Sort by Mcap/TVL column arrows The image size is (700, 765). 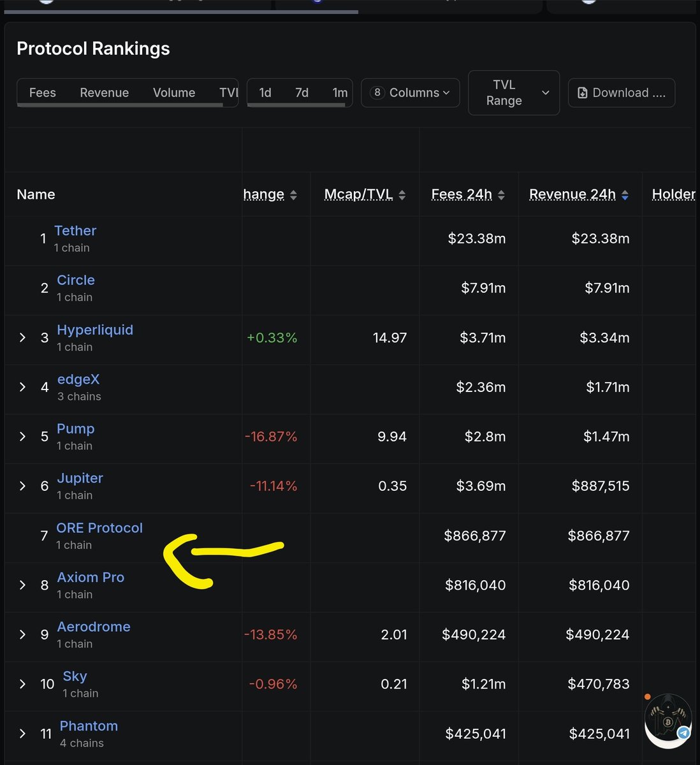click(x=402, y=195)
